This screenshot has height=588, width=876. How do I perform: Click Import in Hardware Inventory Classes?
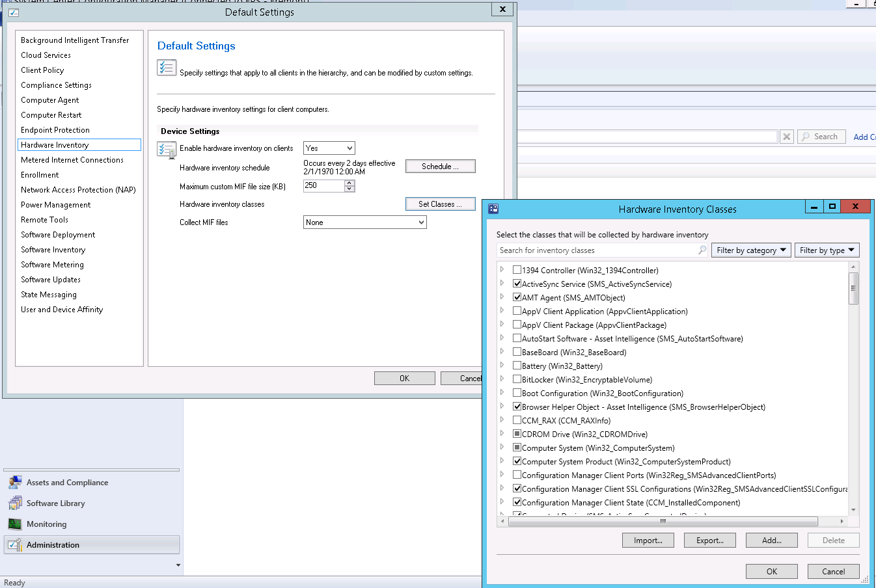point(648,541)
